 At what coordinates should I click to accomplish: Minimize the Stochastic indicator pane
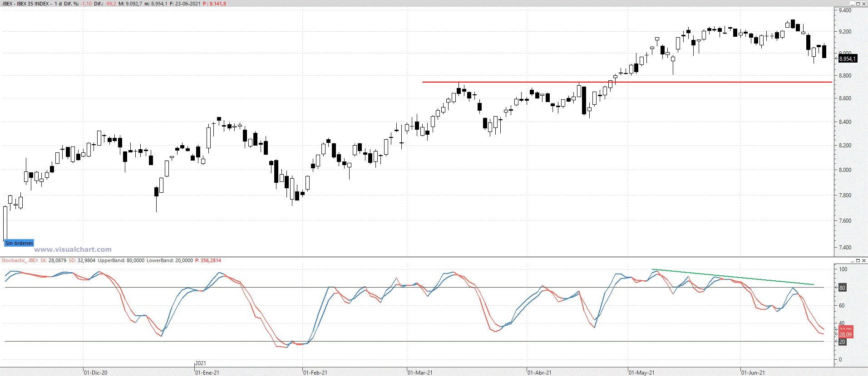(x=853, y=260)
